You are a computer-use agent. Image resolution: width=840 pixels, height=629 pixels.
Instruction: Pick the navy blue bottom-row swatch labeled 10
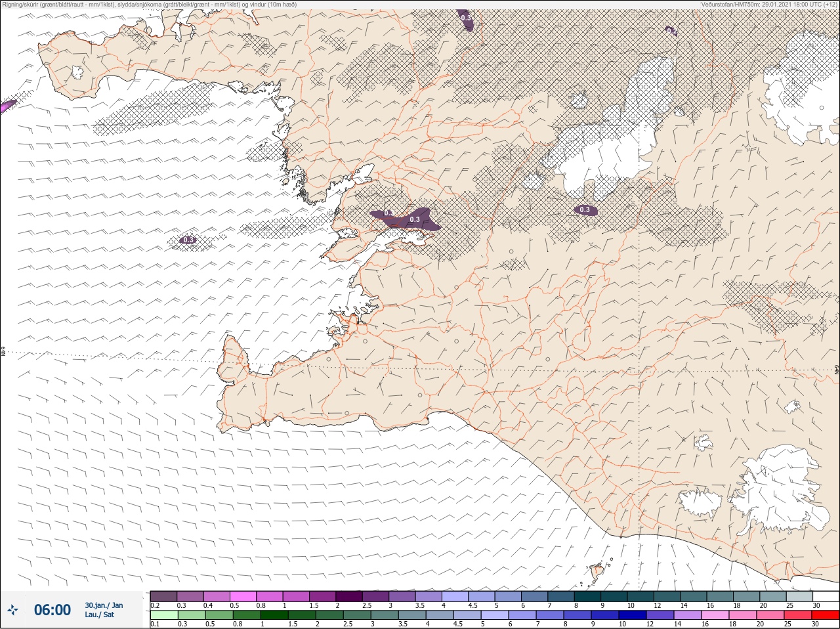pyautogui.click(x=633, y=615)
